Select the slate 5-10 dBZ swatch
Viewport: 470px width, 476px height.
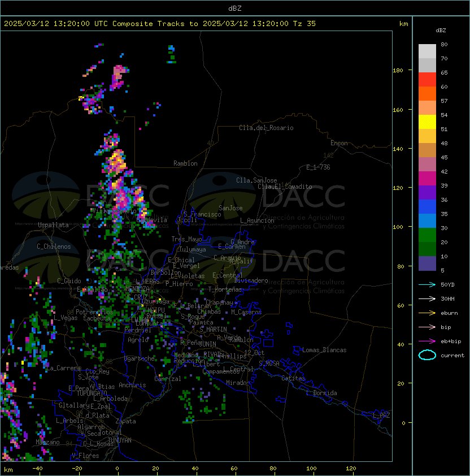pyautogui.click(x=427, y=263)
